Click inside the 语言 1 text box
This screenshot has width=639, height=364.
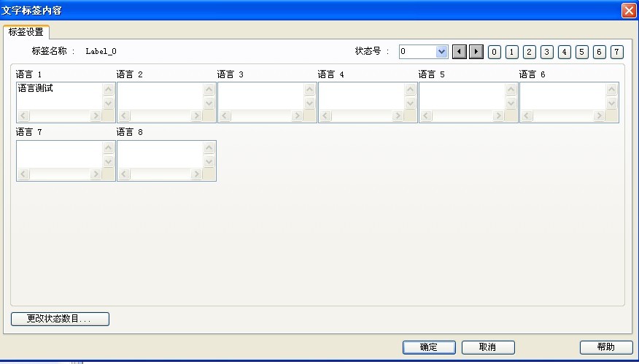click(58, 96)
